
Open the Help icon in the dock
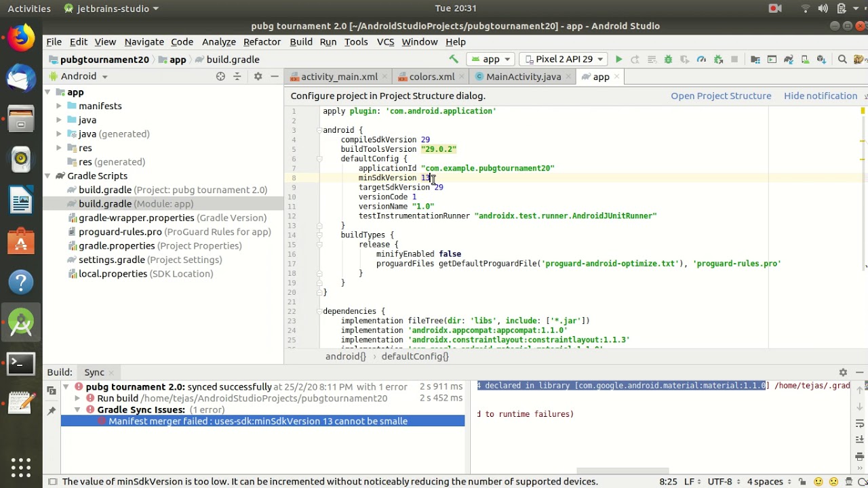[21, 282]
